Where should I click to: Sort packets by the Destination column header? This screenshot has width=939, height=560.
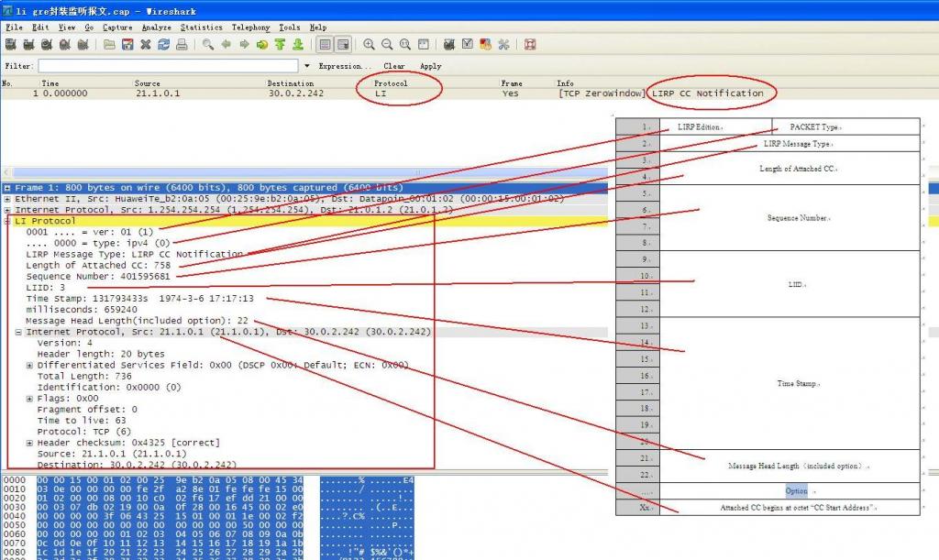291,83
